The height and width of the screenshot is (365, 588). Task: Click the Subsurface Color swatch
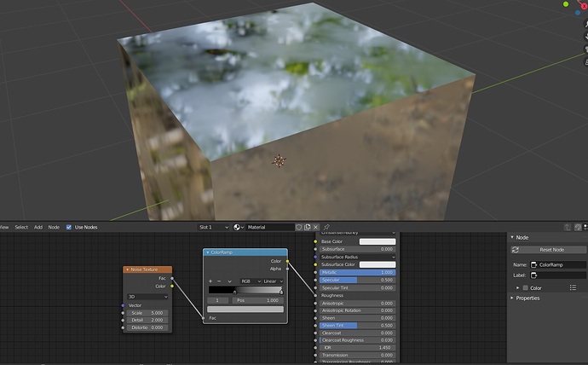tap(378, 264)
